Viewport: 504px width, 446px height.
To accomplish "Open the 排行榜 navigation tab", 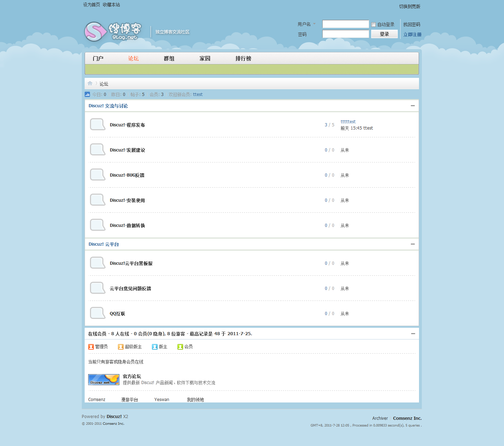I will tap(243, 58).
